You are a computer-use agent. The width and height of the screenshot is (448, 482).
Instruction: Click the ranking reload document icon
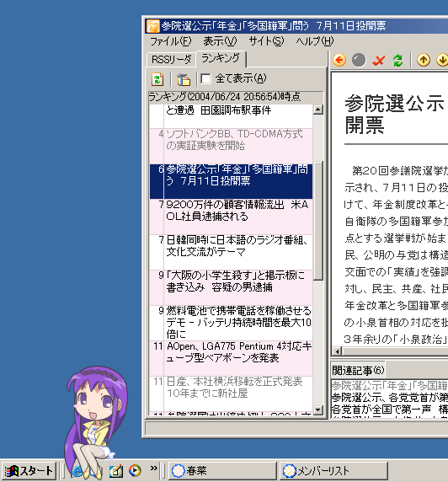pos(157,79)
